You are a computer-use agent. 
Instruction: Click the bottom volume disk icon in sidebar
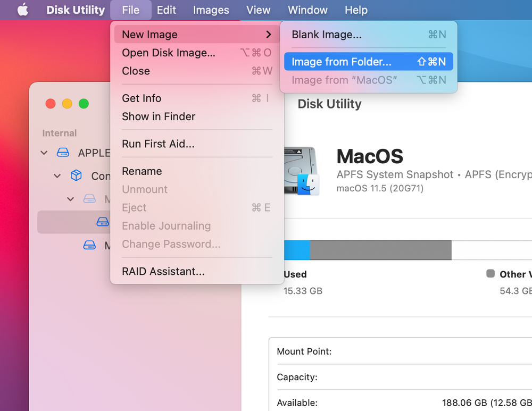click(x=89, y=245)
